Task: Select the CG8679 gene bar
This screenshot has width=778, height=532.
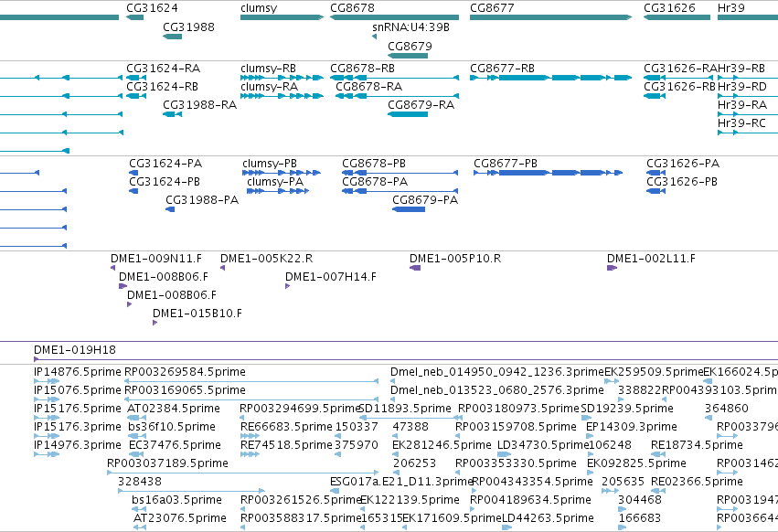Action: pyautogui.click(x=408, y=56)
